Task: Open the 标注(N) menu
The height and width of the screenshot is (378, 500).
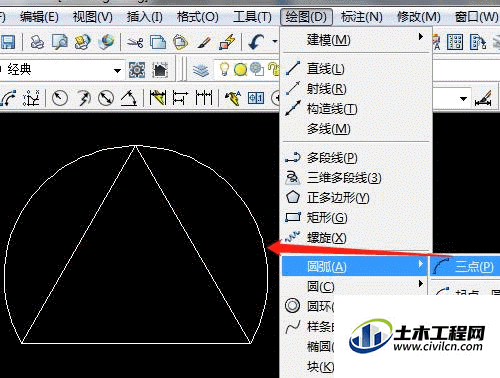Action: click(362, 16)
